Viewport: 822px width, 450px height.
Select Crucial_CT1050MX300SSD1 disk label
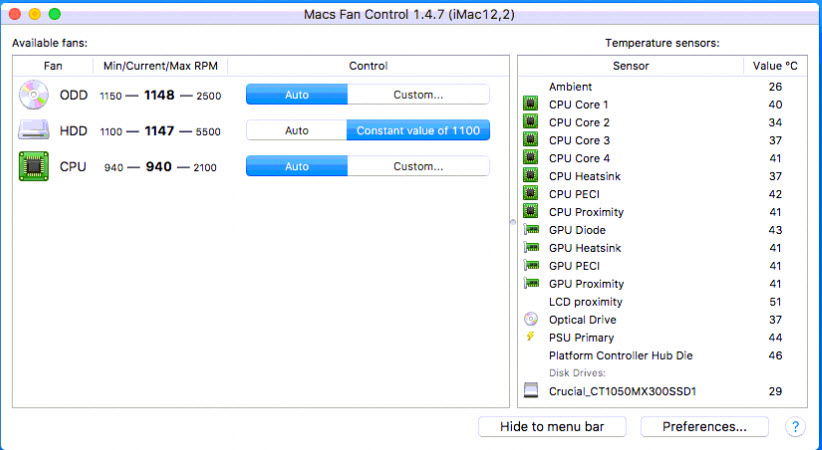point(623,391)
